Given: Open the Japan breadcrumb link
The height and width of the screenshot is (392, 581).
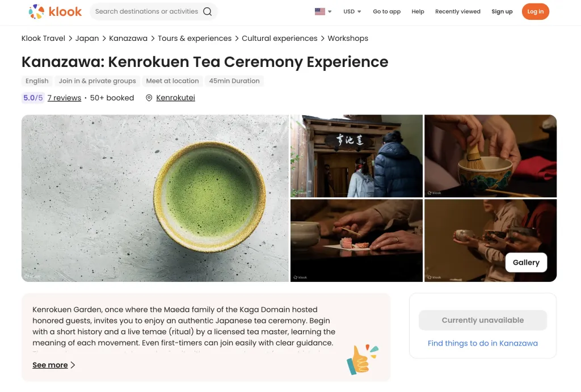Looking at the screenshot, I should coord(87,39).
